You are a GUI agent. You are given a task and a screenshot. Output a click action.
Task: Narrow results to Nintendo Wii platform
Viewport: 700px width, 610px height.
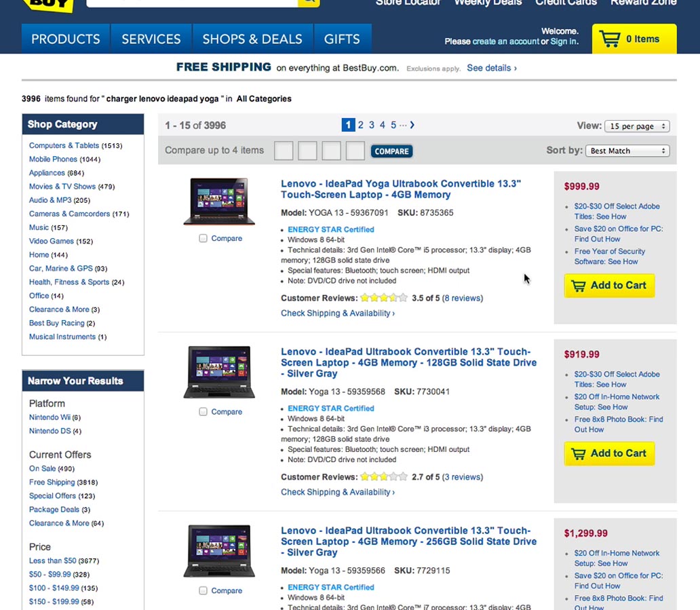(x=50, y=417)
